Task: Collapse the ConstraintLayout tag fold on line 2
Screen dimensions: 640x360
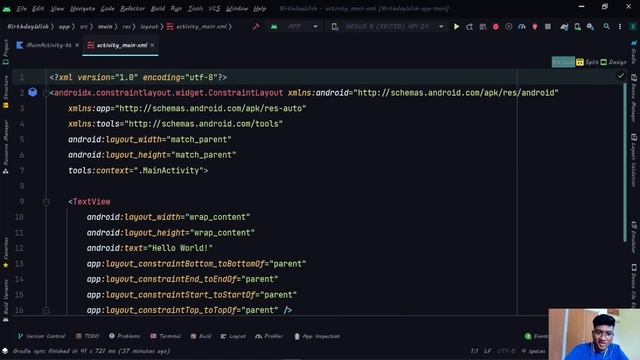Action: click(x=46, y=93)
